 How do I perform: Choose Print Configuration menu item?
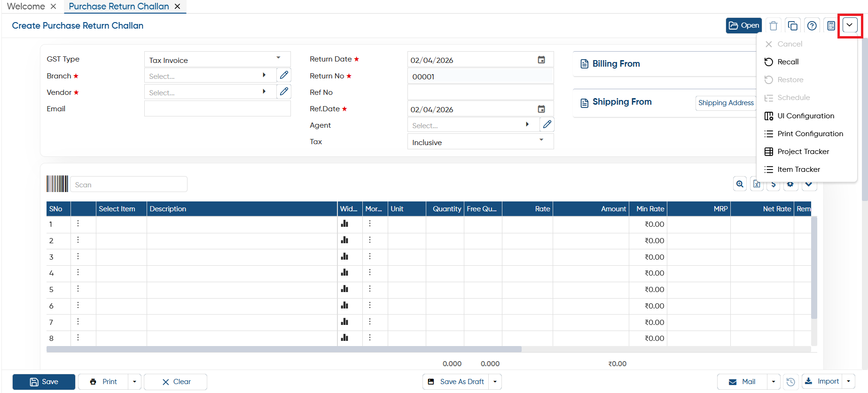pyautogui.click(x=810, y=134)
